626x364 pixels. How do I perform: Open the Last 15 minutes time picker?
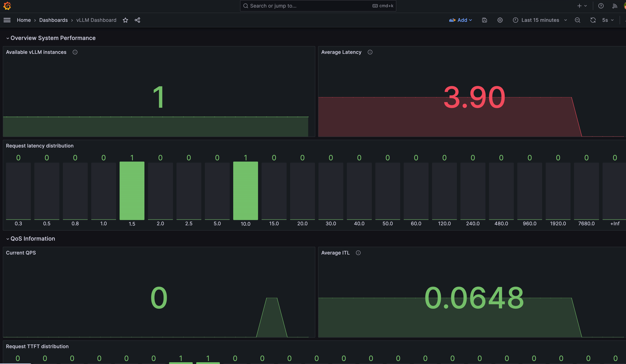coord(540,20)
